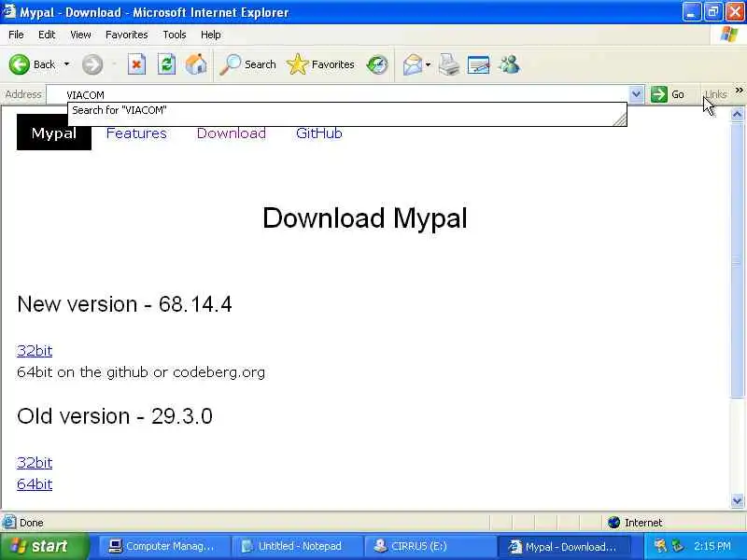Click the Mypal - Download taskbar button

[564, 546]
